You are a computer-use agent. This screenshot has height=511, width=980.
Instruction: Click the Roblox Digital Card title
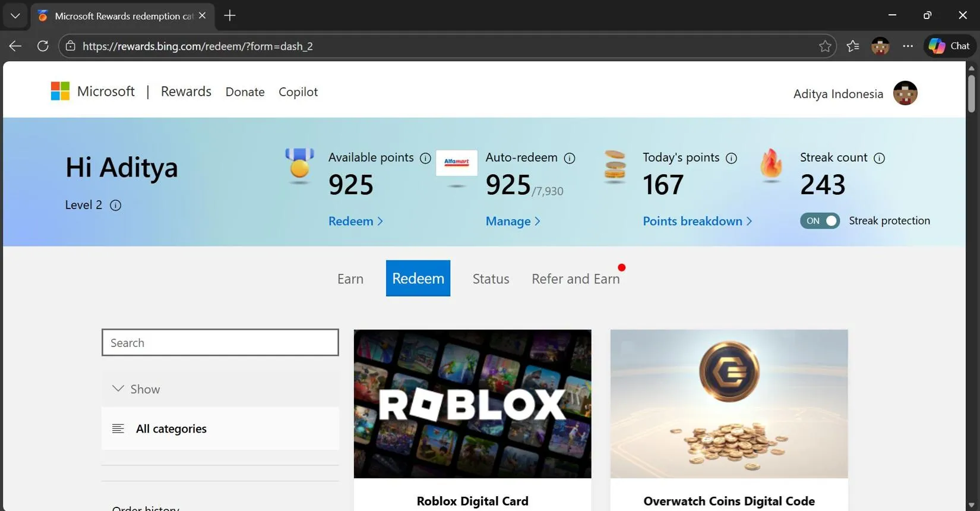473,501
